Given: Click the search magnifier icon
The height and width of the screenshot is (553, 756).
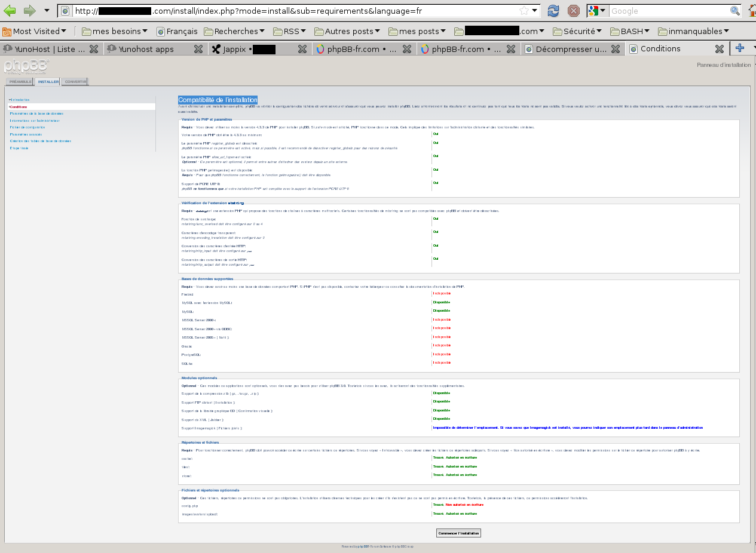Looking at the screenshot, I should [735, 11].
